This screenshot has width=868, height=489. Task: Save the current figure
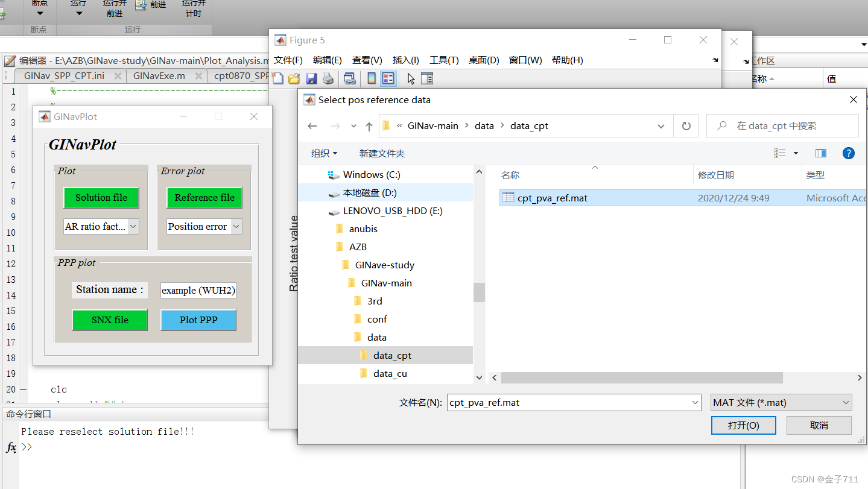pos(311,78)
